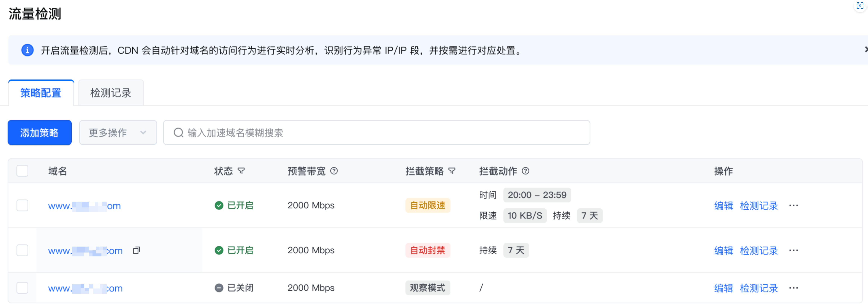Open more actions for the 自动封禁 row

tap(794, 250)
